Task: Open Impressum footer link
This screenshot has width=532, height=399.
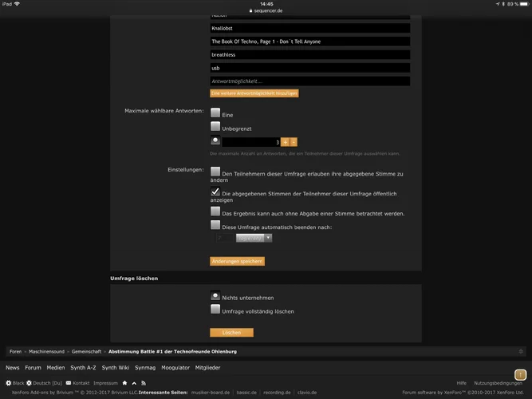Action: tap(105, 383)
